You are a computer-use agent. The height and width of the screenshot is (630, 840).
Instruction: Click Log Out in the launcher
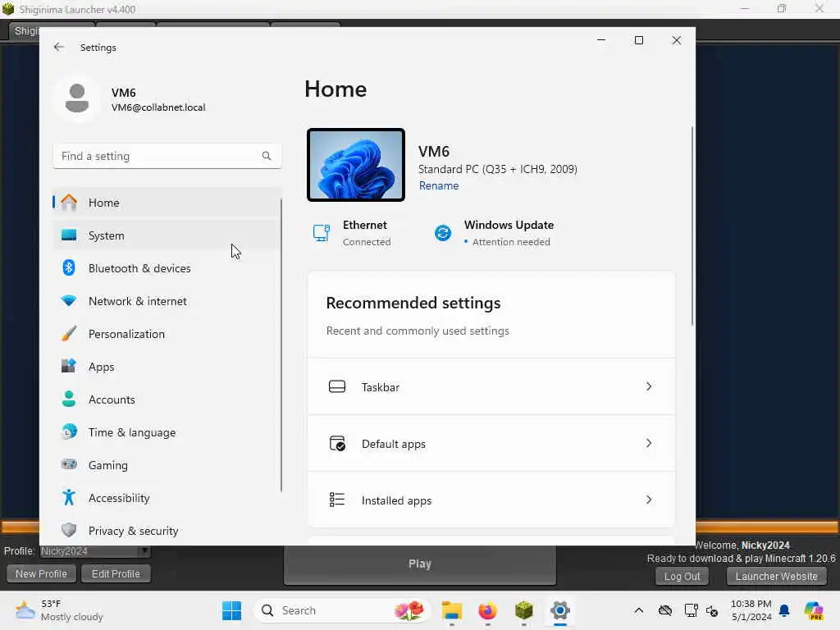click(682, 577)
